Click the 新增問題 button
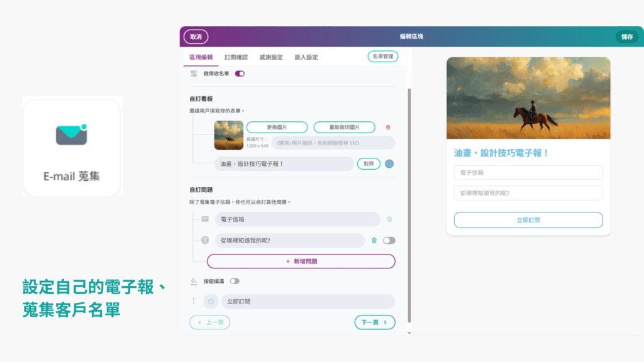This screenshot has height=362, width=644. tap(301, 261)
